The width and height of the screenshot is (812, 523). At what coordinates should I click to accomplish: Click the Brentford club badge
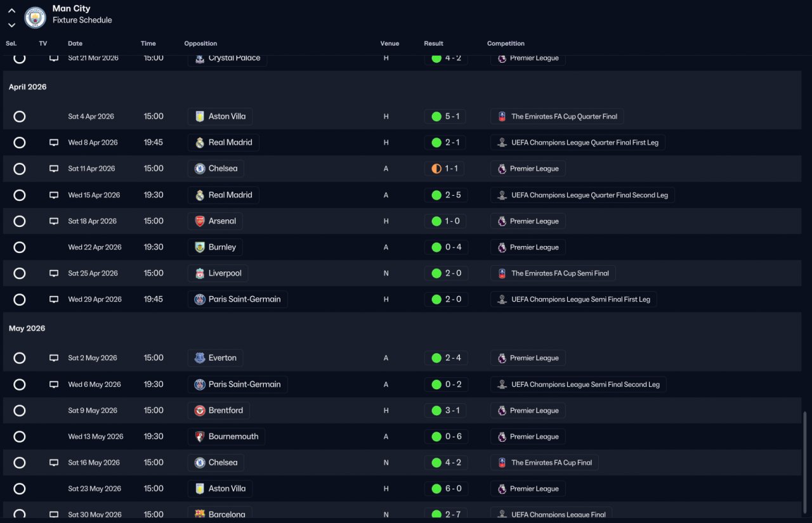click(200, 411)
